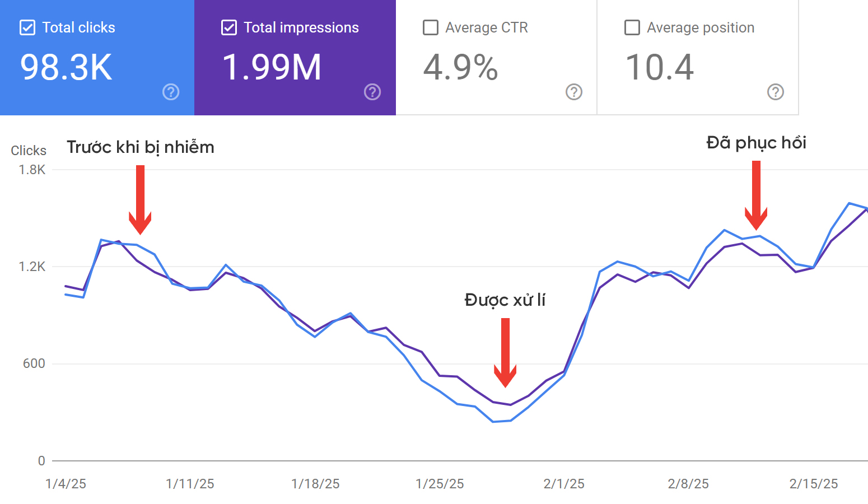Enable the Average CTR checkbox

tap(430, 27)
